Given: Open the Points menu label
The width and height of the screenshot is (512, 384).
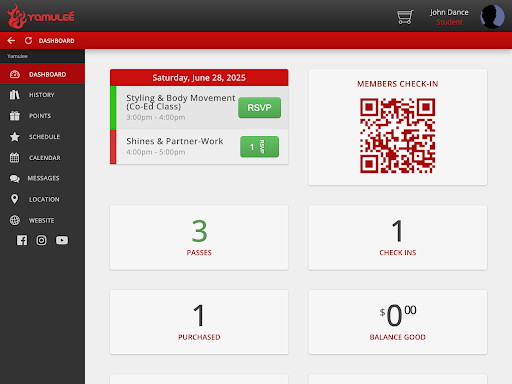Looking at the screenshot, I should point(40,116).
